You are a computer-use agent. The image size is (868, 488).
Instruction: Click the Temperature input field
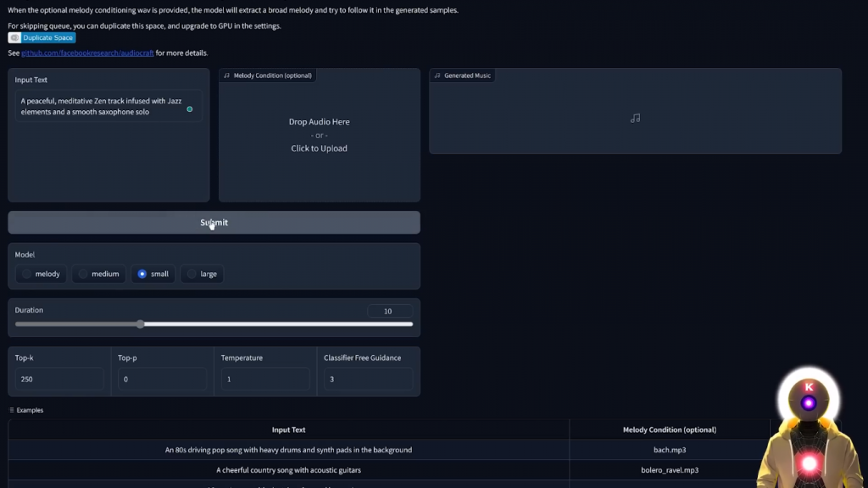pyautogui.click(x=265, y=379)
